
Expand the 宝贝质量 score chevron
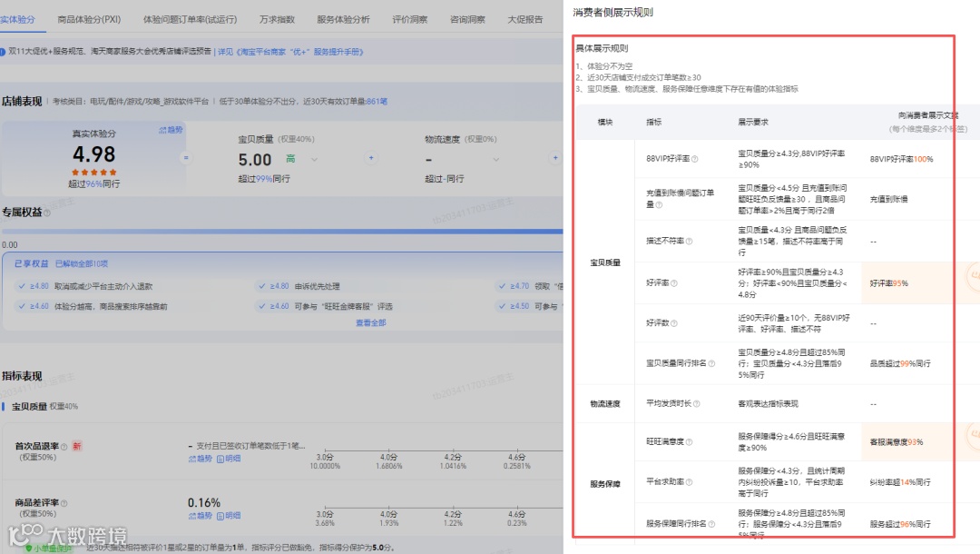(314, 160)
